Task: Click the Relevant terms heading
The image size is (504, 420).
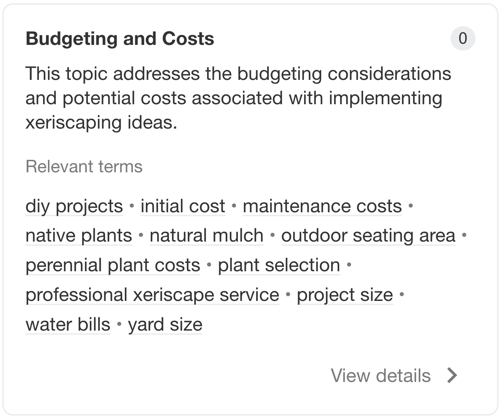Action: click(84, 166)
